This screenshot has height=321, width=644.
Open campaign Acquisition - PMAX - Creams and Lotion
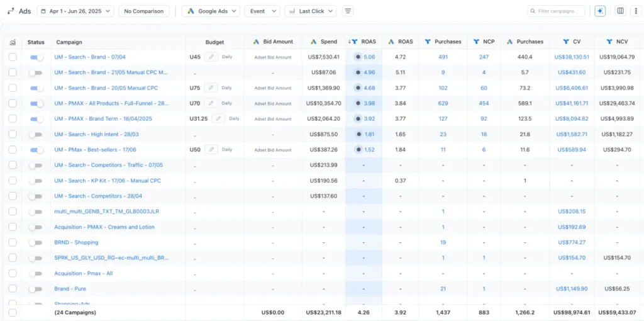tap(104, 227)
